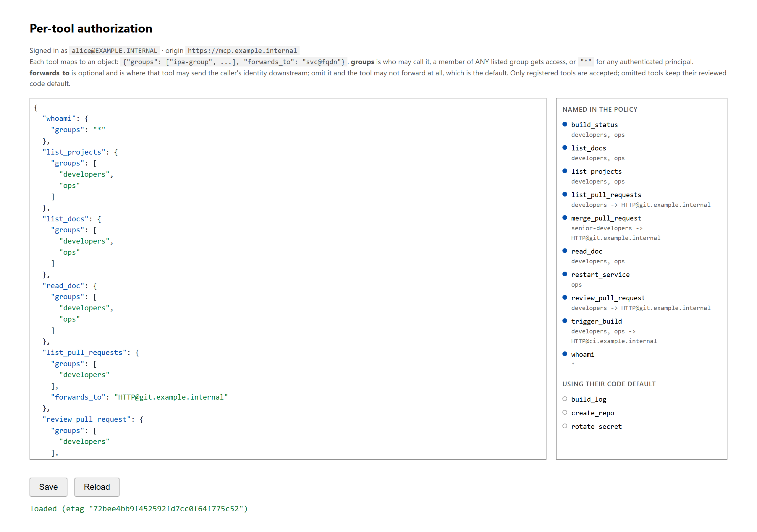Image resolution: width=757 pixels, height=532 pixels.
Task: Click inside the JSON policy editor
Action: point(288,278)
